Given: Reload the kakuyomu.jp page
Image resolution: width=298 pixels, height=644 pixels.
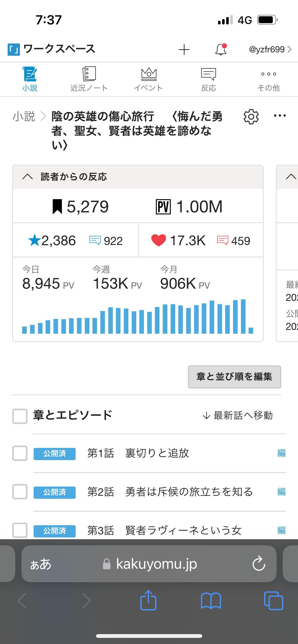Looking at the screenshot, I should coord(259,564).
